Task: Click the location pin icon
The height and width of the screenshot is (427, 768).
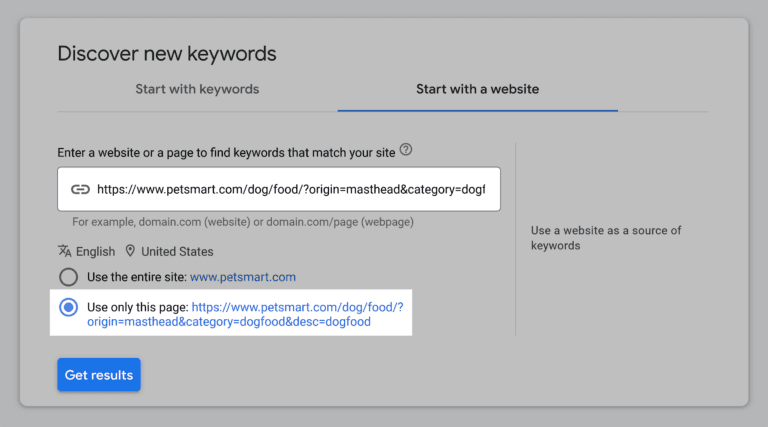Action: tap(130, 251)
